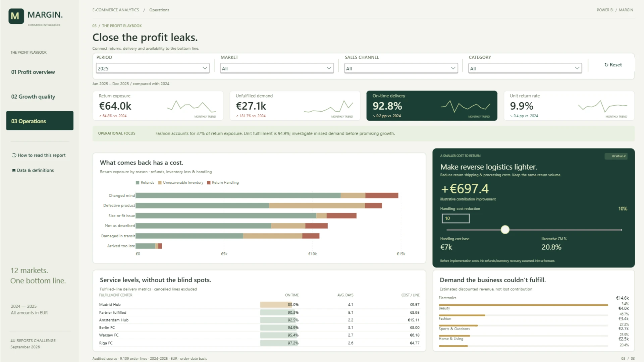Click the What-if button
This screenshot has height=362, width=644.
(616, 156)
